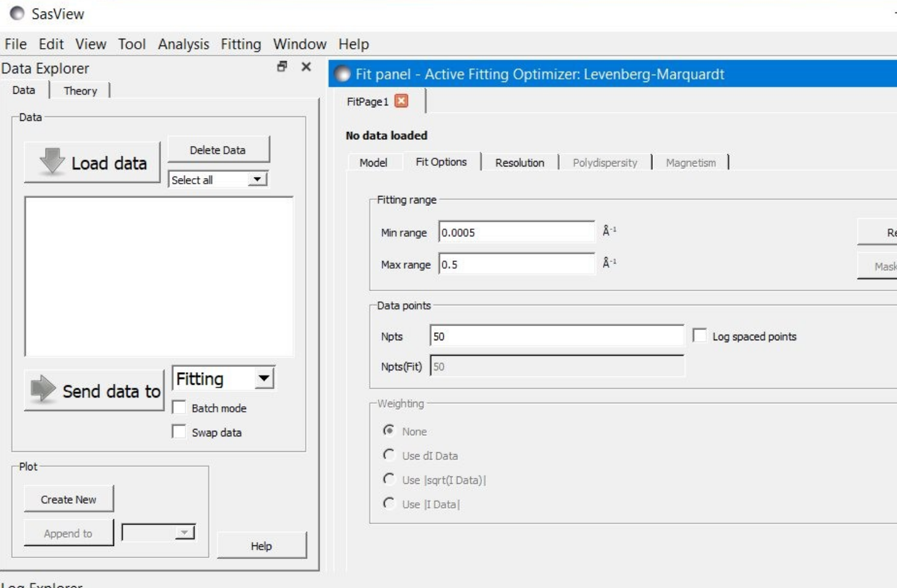Click the Delete Data button
Screen dimensions: 897x588
218,150
